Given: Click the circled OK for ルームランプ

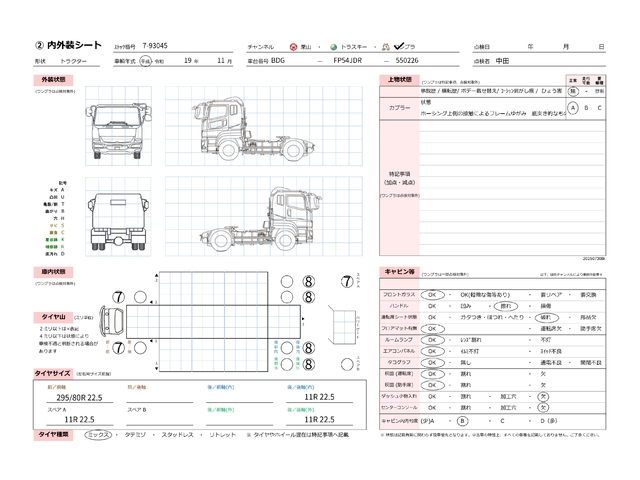Looking at the screenshot, I should pos(432,340).
